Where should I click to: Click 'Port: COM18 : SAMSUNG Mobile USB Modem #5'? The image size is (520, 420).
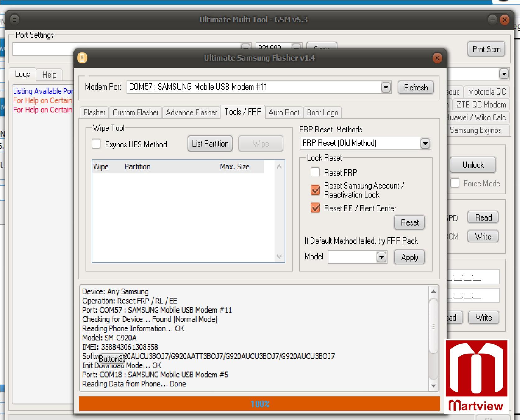[x=155, y=375]
